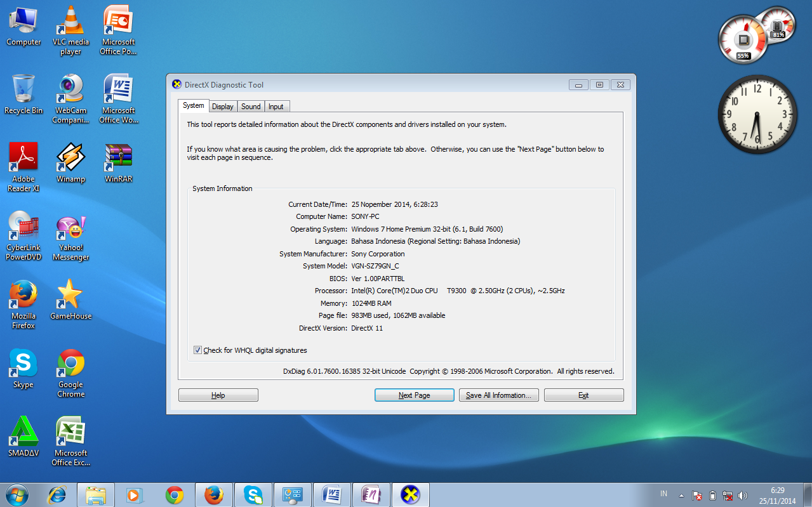Switch to the Display tab
This screenshot has height=507, width=812.
pos(223,107)
